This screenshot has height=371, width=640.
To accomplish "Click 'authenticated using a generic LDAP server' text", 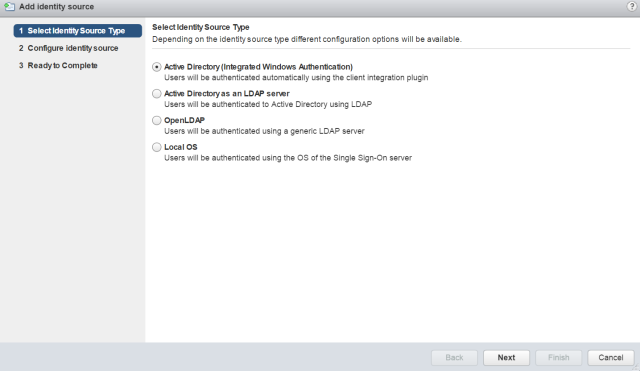I will coord(288,131).
